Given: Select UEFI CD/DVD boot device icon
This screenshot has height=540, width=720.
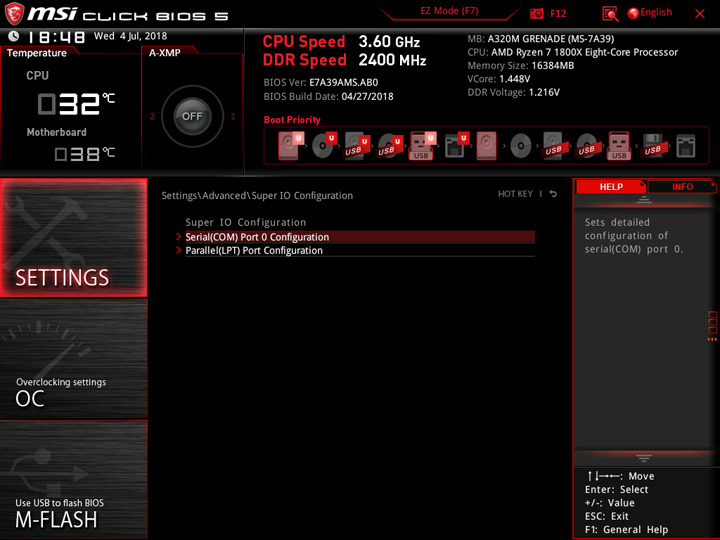Looking at the screenshot, I should (324, 146).
